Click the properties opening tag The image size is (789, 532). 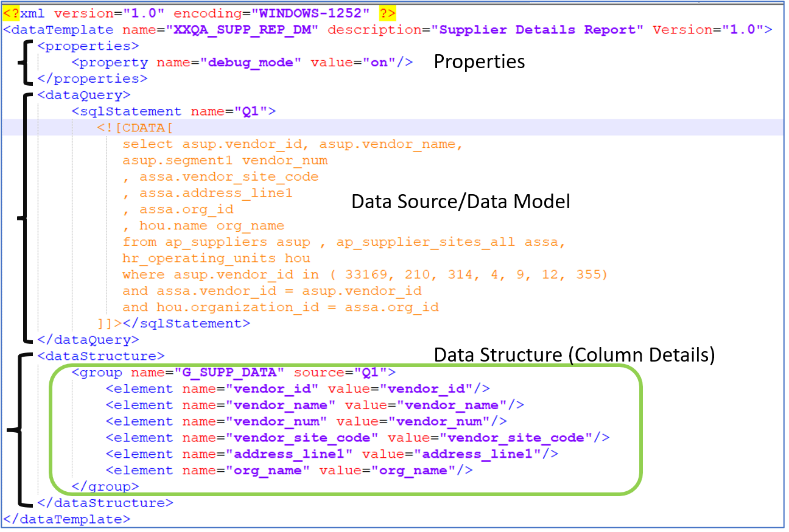87,46
